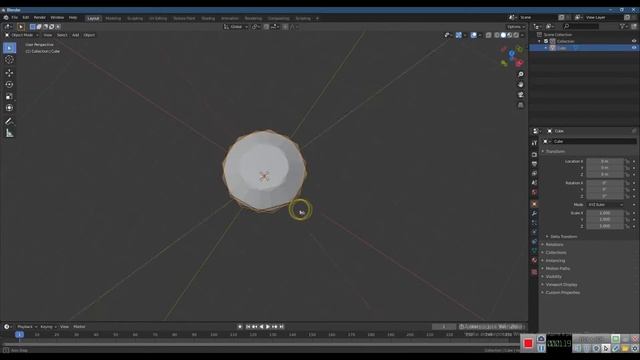Screen dimensions: 640x360
Task: Select the Select Box tool
Action: tap(9, 48)
